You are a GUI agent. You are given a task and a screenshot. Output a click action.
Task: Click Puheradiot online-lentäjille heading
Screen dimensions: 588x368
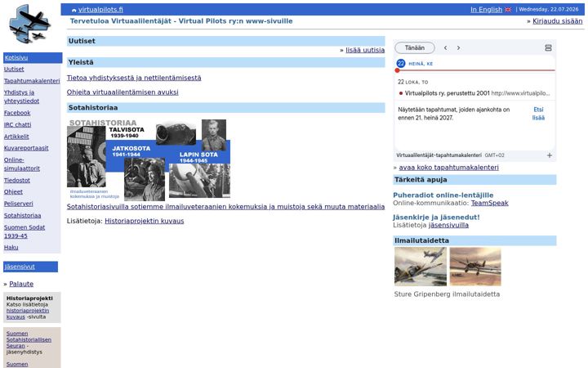[x=443, y=195]
